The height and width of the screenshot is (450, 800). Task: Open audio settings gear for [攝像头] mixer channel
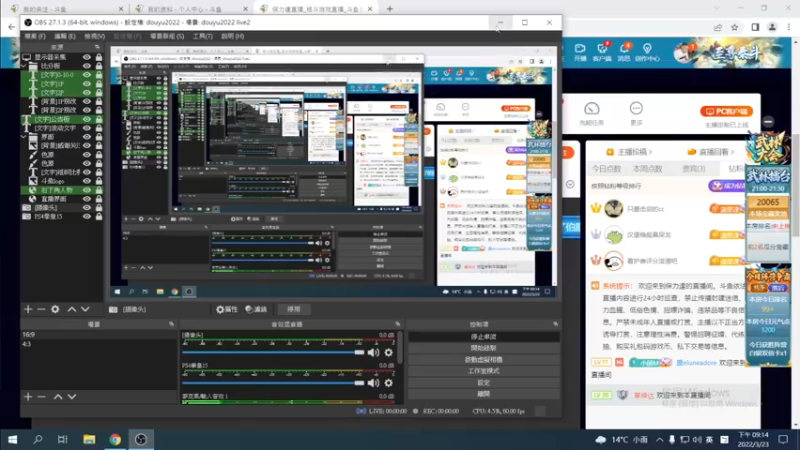tap(389, 353)
